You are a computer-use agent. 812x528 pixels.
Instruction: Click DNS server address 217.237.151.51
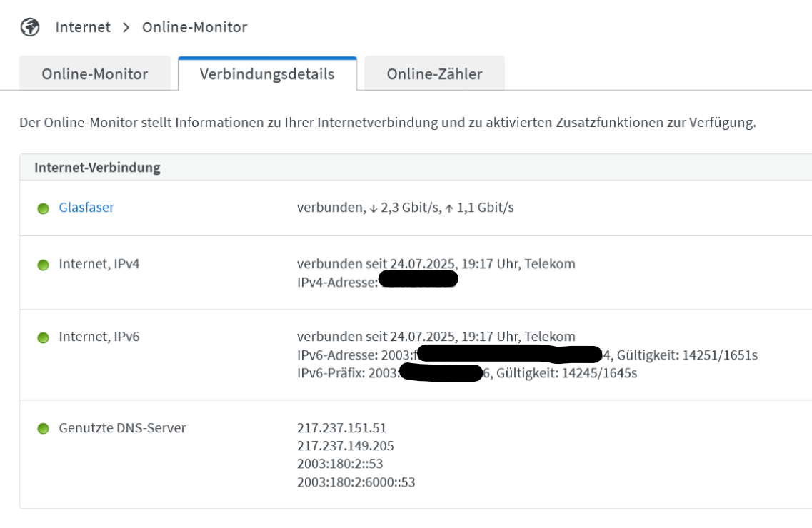pyautogui.click(x=341, y=428)
